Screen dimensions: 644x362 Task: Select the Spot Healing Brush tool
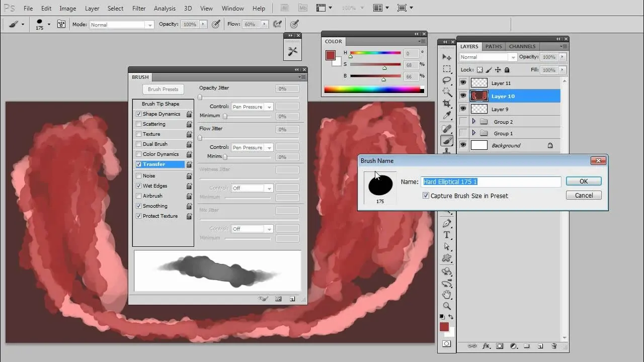point(447,129)
